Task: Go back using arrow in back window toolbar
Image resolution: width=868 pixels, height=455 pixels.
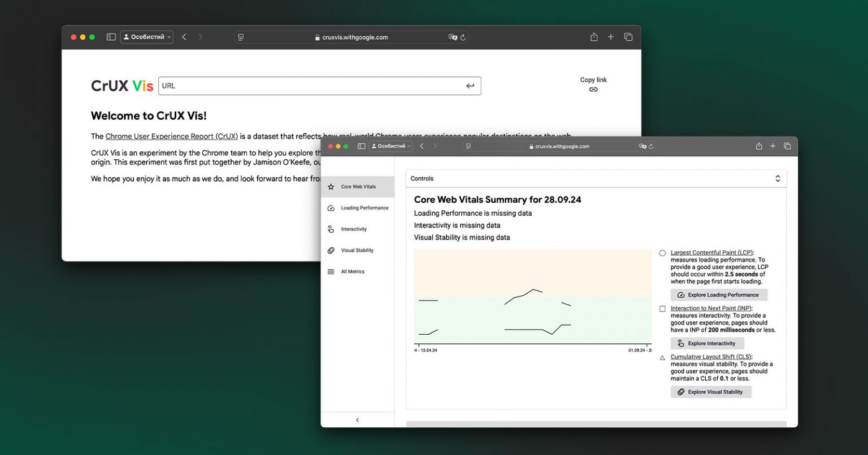Action: tap(184, 37)
